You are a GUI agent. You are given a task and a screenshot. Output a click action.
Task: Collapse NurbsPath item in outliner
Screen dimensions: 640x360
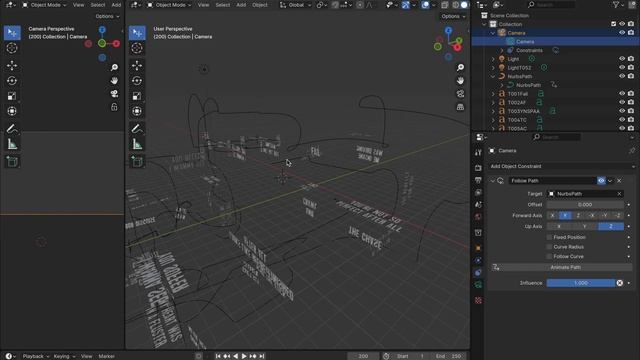click(x=493, y=76)
